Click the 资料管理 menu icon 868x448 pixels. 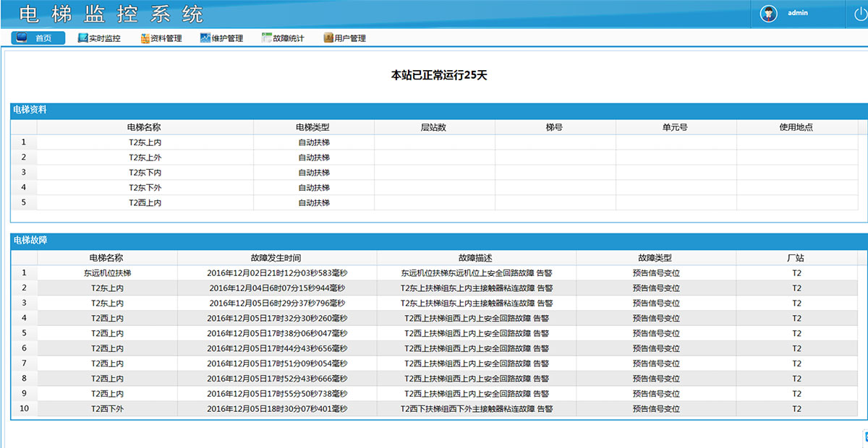145,38
